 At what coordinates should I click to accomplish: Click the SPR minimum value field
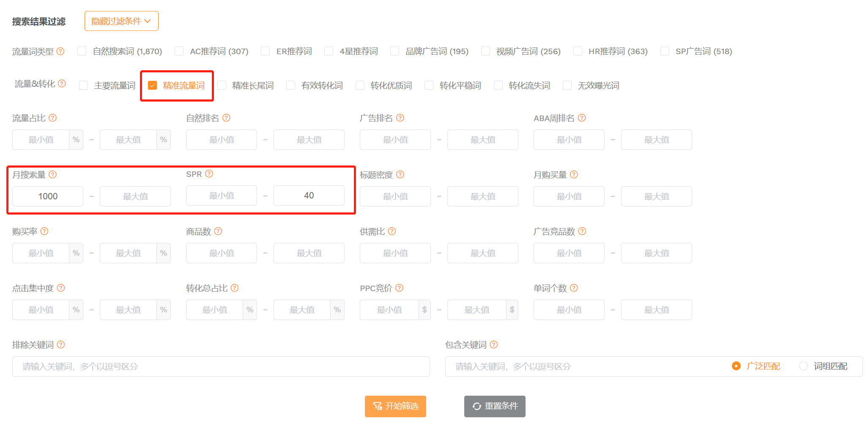click(222, 196)
